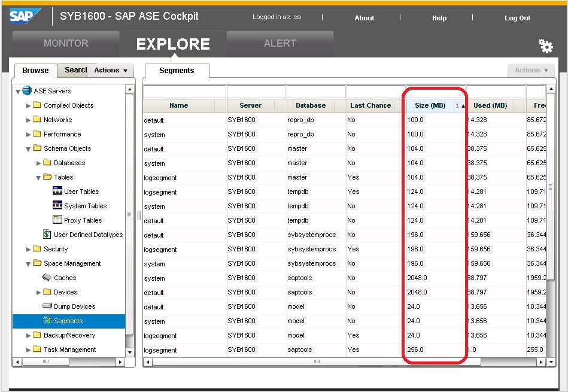Click the System Tables table icon
This screenshot has height=392, width=568.
[57, 205]
